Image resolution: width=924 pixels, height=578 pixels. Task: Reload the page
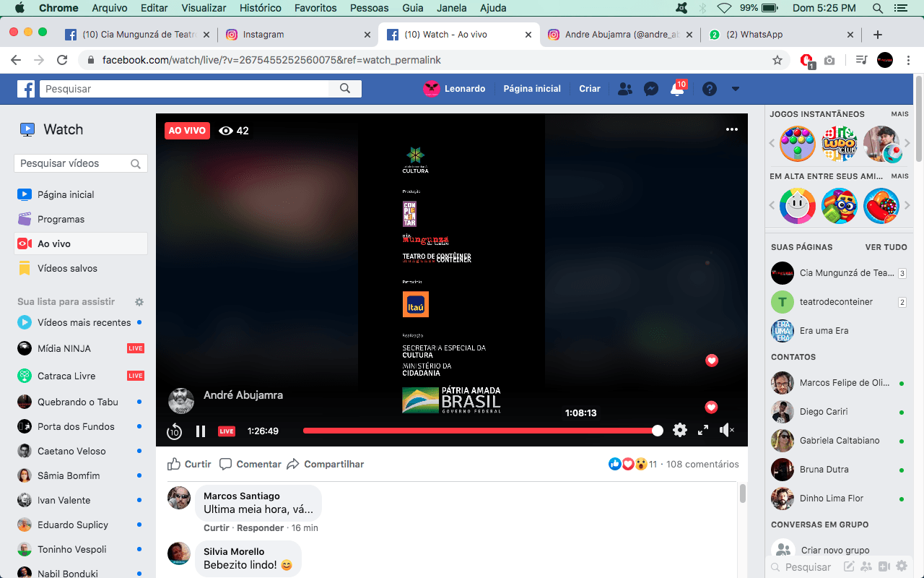click(x=62, y=61)
